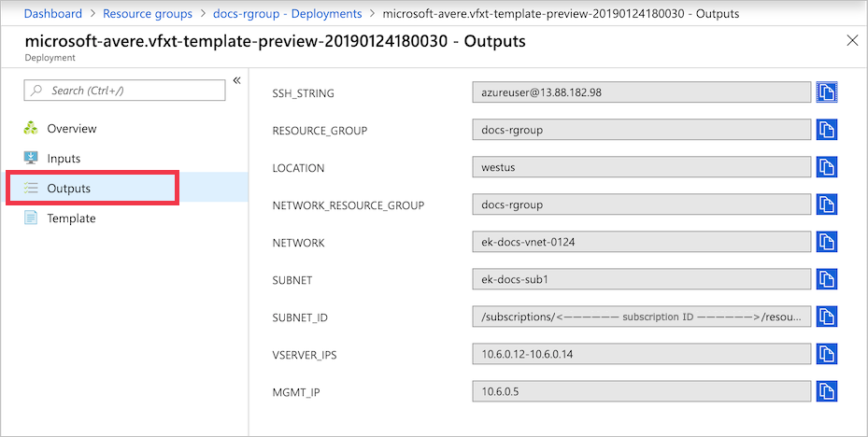
Task: Go to Resource groups breadcrumb link
Action: pyautogui.click(x=148, y=13)
